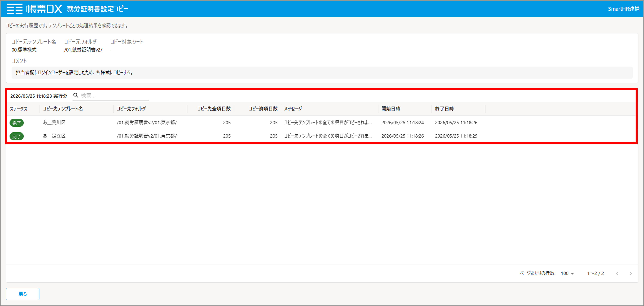The width and height of the screenshot is (644, 306).
Task: Open the 帳票DX hamburger menu icon
Action: coord(14,9)
